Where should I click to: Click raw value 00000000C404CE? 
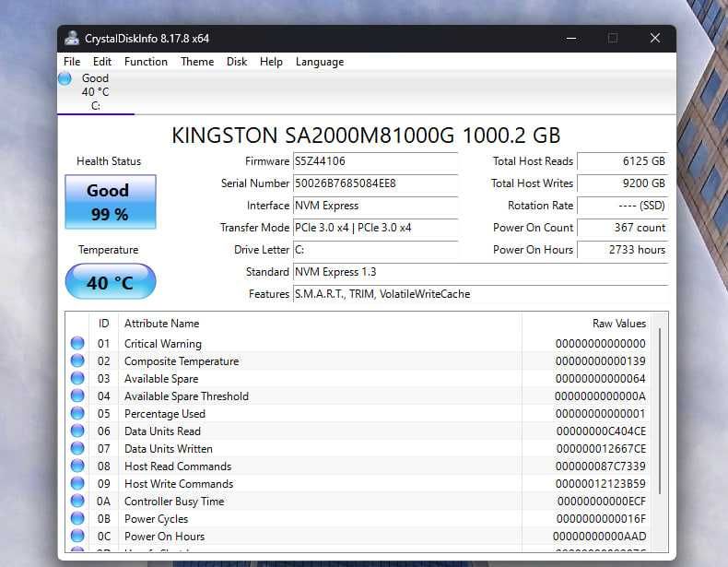[601, 431]
